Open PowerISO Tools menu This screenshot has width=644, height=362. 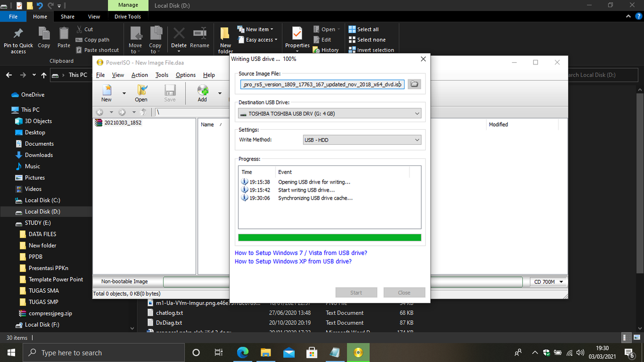[162, 75]
